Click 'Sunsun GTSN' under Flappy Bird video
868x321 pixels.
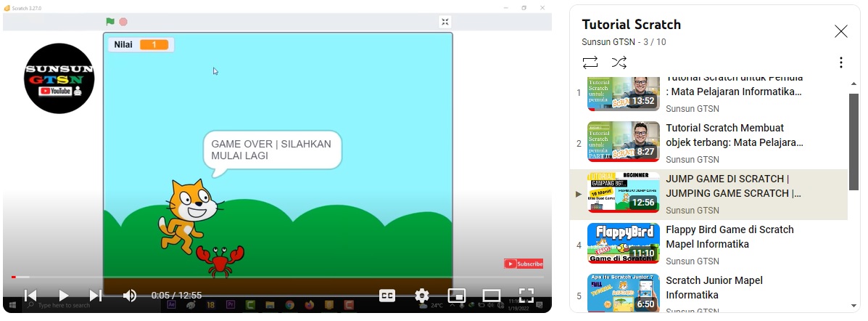[693, 261]
